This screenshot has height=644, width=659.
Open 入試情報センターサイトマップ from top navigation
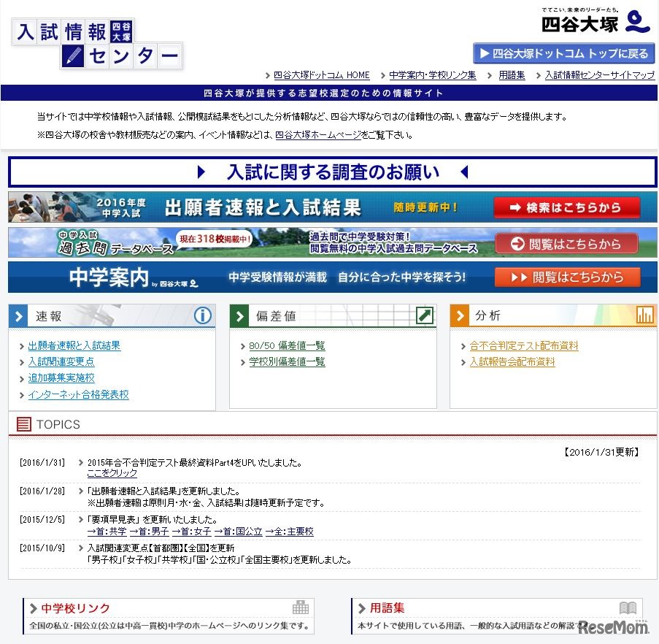coord(598,74)
